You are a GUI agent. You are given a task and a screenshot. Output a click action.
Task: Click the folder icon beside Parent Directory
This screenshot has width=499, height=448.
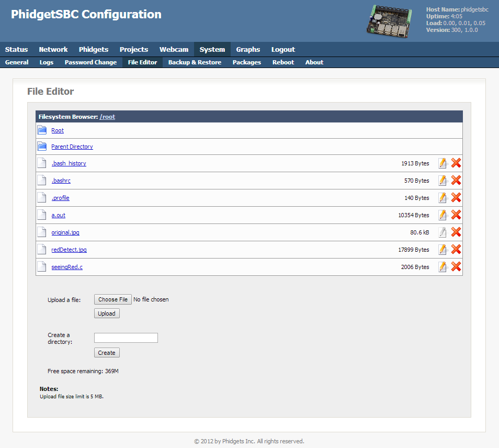tap(42, 146)
